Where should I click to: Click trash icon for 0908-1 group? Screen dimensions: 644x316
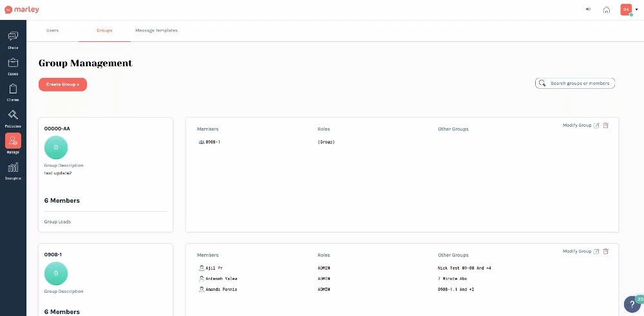pos(605,251)
